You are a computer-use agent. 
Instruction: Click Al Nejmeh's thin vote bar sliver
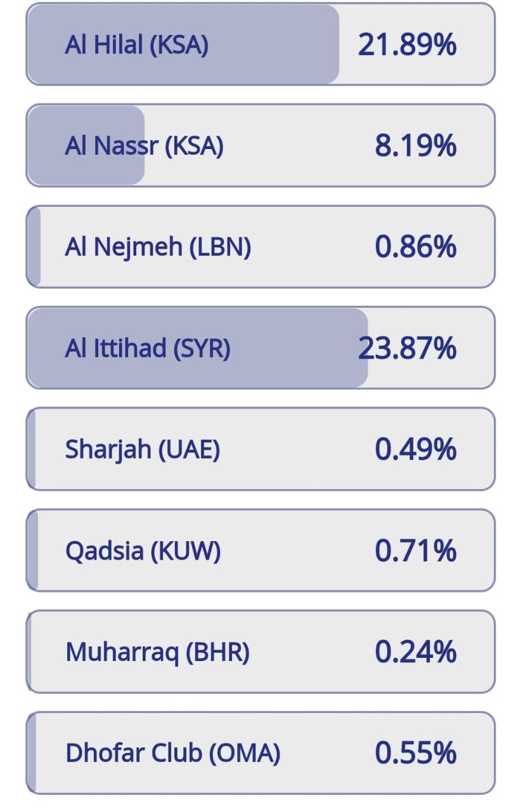[x=34, y=246]
